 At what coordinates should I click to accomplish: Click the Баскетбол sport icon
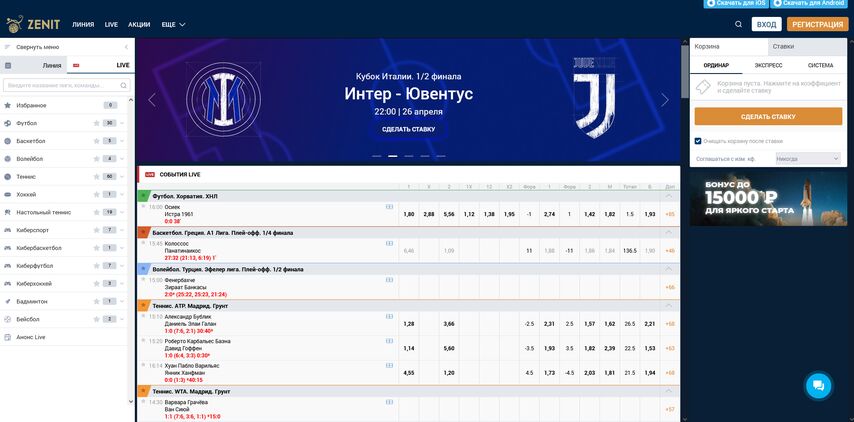8,141
